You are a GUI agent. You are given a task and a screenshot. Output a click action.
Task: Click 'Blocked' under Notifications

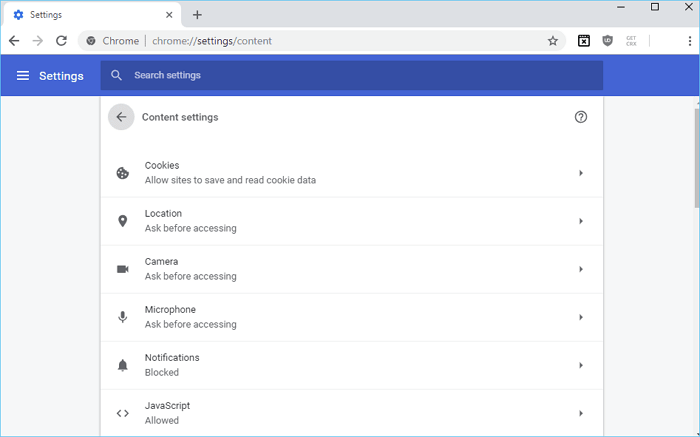[162, 372]
